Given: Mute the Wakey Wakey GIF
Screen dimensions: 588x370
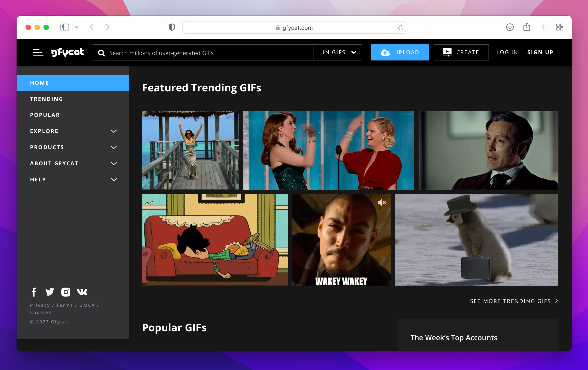Looking at the screenshot, I should [381, 202].
